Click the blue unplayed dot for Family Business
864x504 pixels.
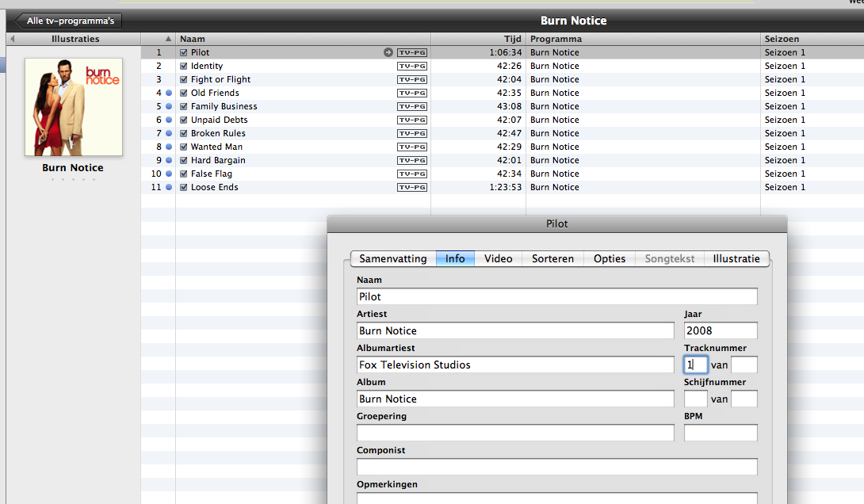tap(169, 106)
